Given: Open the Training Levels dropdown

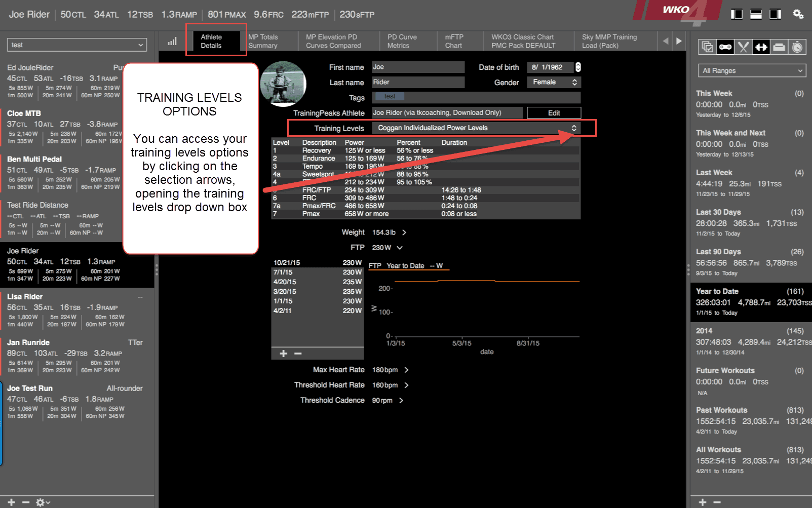Looking at the screenshot, I should pyautogui.click(x=476, y=128).
